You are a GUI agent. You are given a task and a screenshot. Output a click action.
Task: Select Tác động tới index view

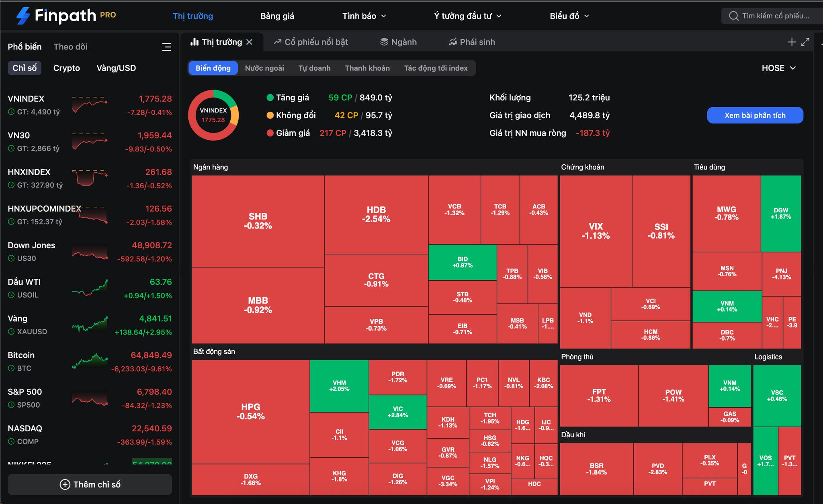436,68
